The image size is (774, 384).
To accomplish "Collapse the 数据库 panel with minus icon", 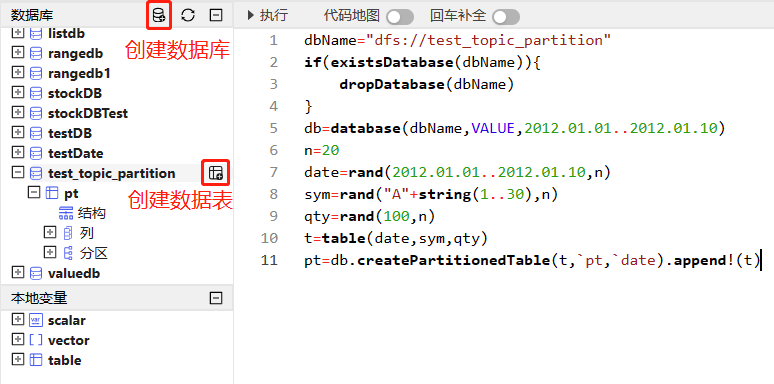I will pos(216,15).
